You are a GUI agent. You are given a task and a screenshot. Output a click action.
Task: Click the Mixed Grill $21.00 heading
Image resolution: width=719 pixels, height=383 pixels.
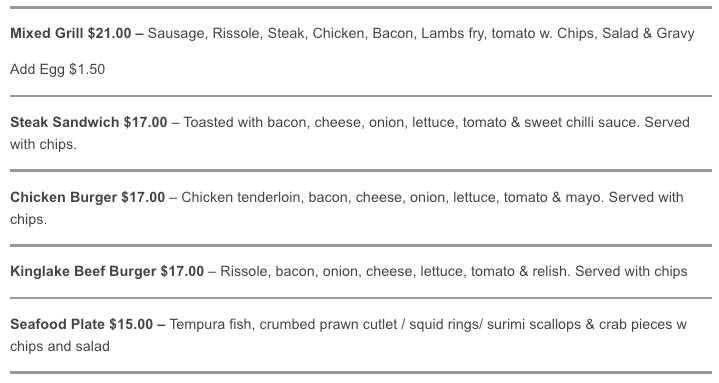(71, 33)
